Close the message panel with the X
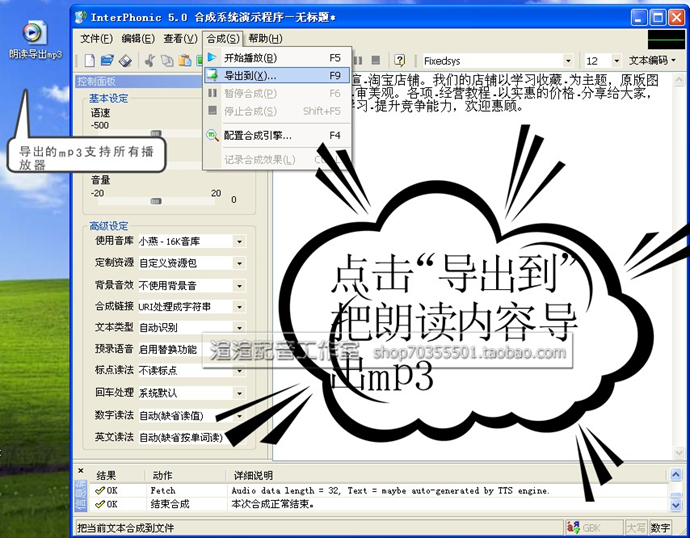Viewport: 690px width, 538px height. coord(81,471)
